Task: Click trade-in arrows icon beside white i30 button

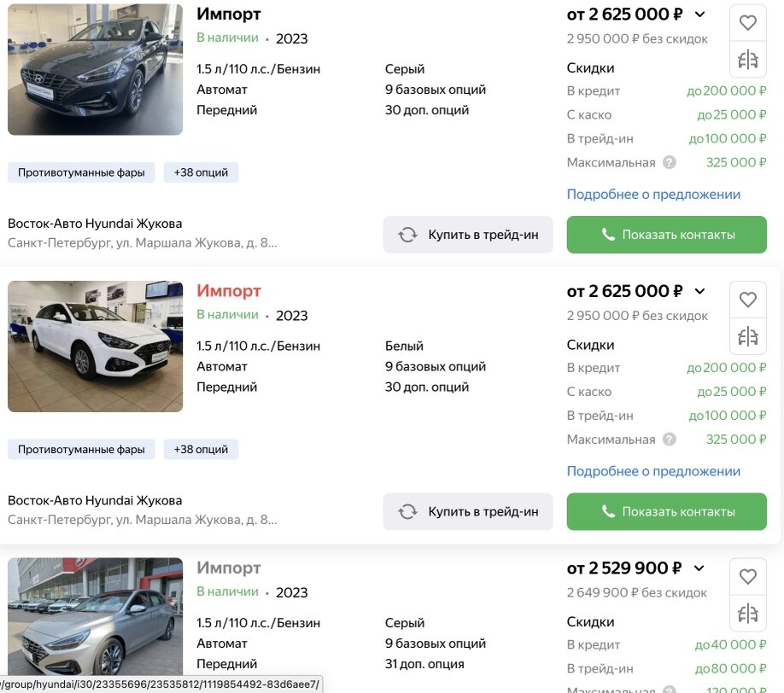Action: click(x=406, y=511)
